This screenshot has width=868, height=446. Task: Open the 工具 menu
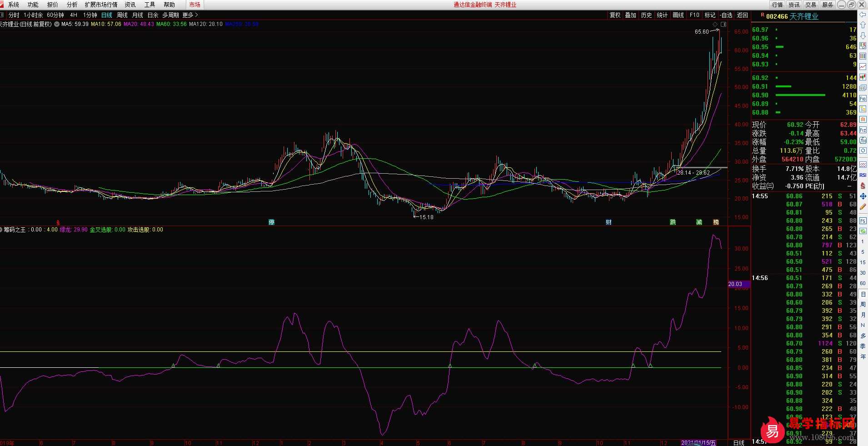click(150, 5)
